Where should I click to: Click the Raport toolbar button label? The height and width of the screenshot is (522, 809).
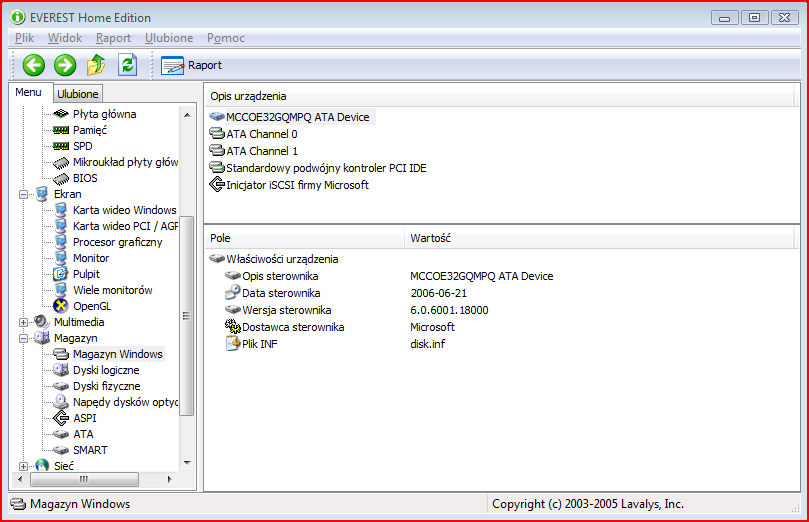tap(204, 66)
